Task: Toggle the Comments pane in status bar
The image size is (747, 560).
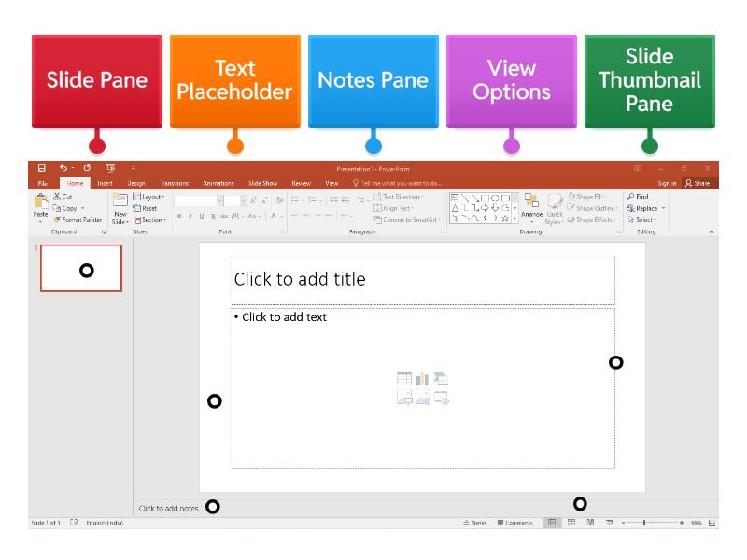Action: [515, 523]
